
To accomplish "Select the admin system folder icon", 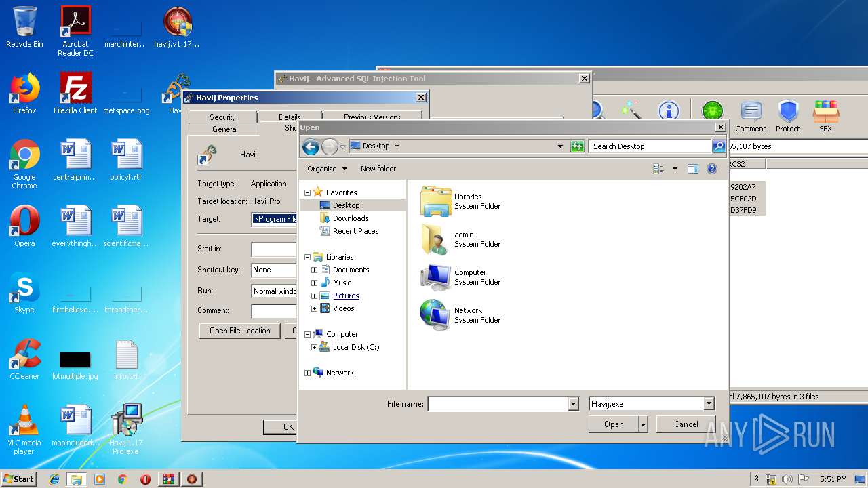I will coord(435,239).
